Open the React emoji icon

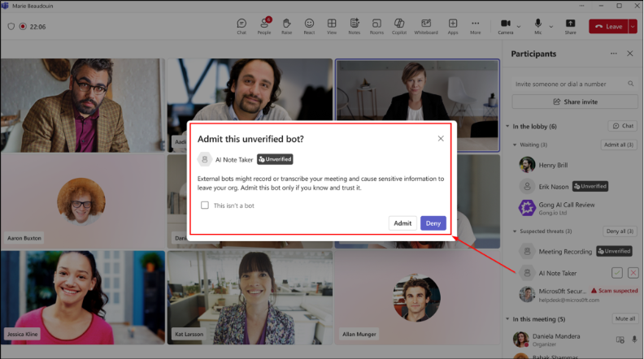tap(309, 26)
